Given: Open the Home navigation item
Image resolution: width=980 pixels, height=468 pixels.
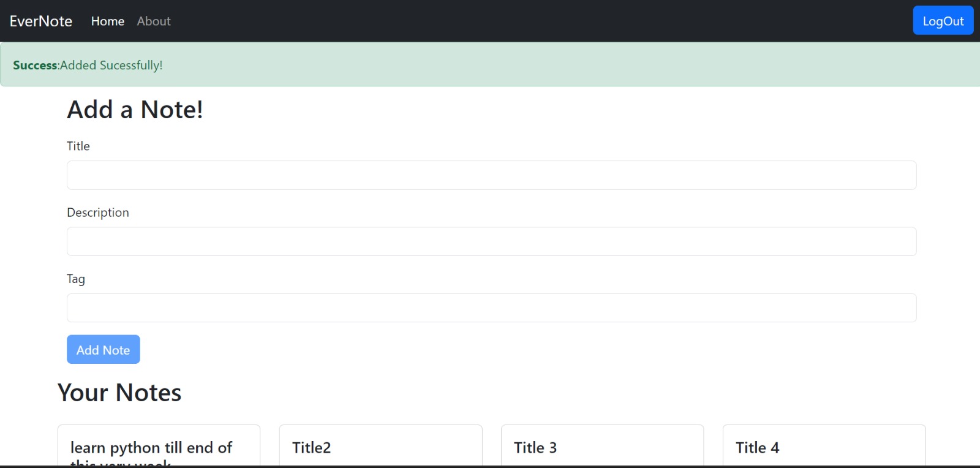Looking at the screenshot, I should [108, 21].
